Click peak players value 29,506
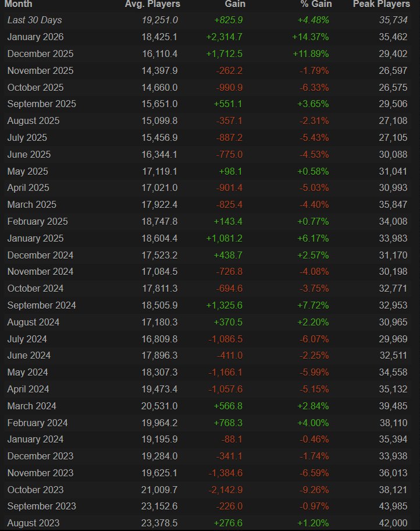Viewport: 420px width, 531px height. coord(393,104)
